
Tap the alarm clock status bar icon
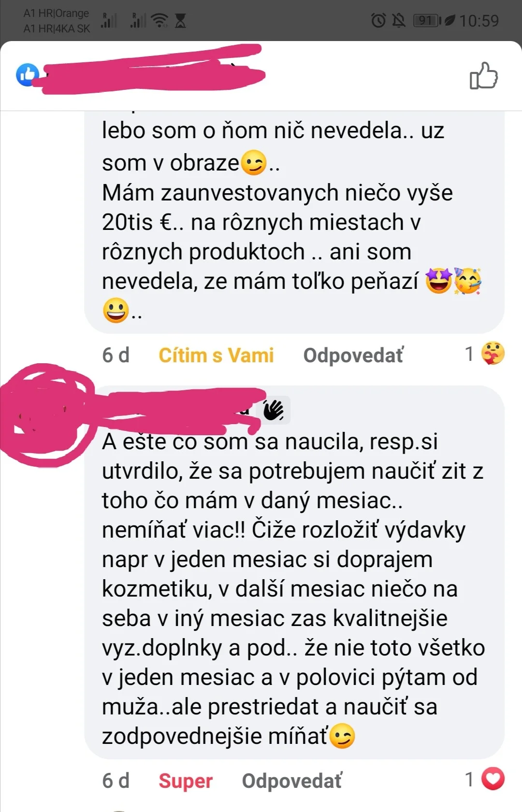pyautogui.click(x=378, y=20)
